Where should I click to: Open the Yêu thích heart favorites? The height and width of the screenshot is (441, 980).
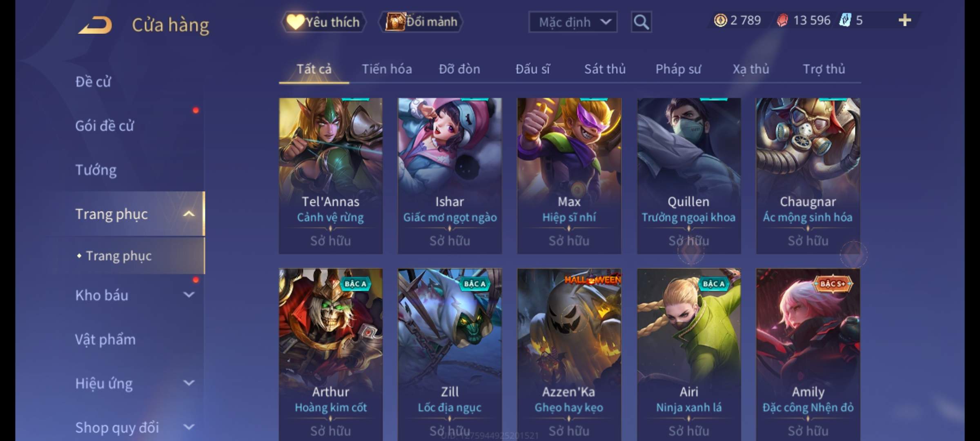coord(323,22)
